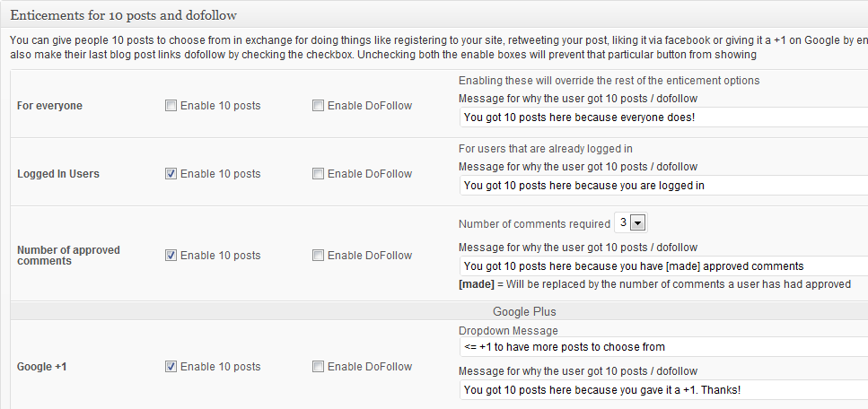Click the Google Plus section header
This screenshot has height=409, width=868.
pos(524,312)
